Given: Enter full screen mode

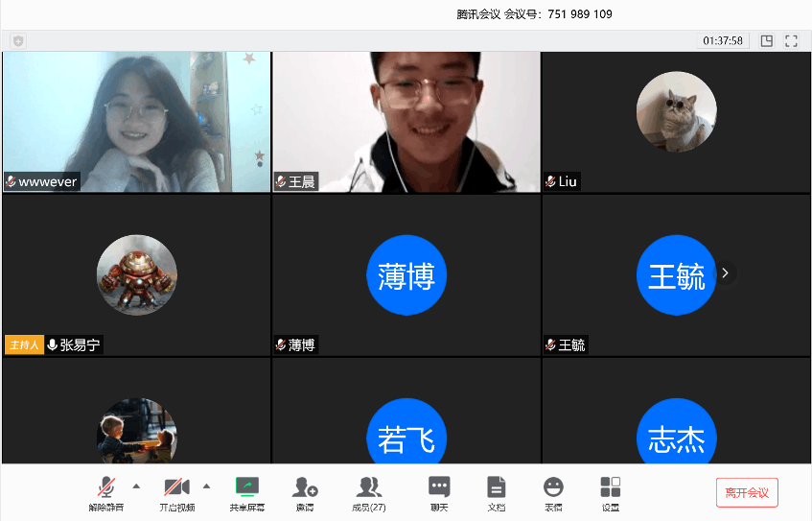Looking at the screenshot, I should pyautogui.click(x=792, y=41).
